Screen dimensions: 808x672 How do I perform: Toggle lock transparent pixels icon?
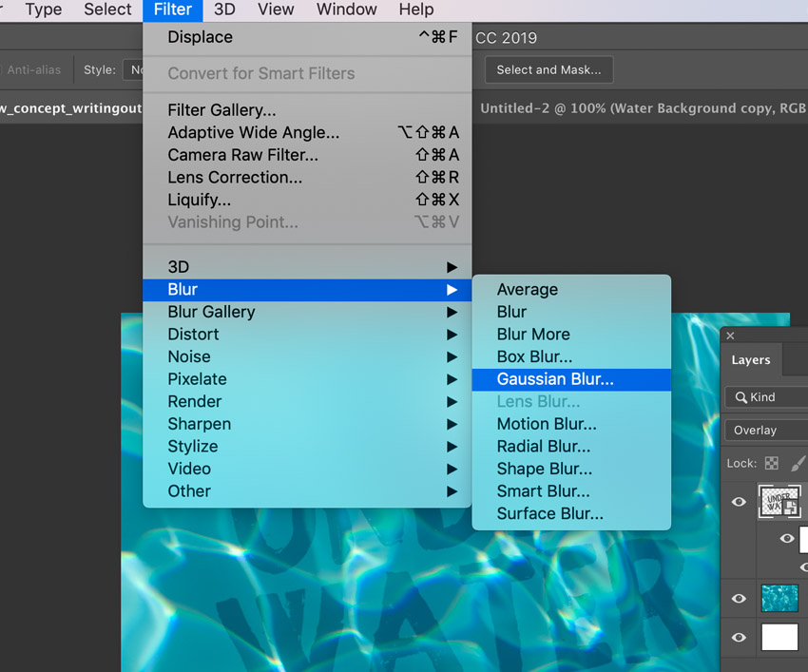[x=772, y=463]
